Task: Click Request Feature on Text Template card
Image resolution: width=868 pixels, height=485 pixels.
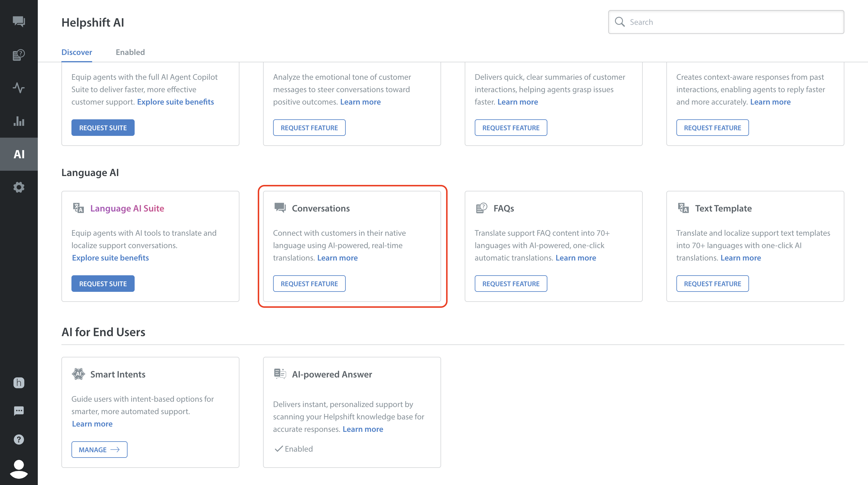Action: click(712, 284)
